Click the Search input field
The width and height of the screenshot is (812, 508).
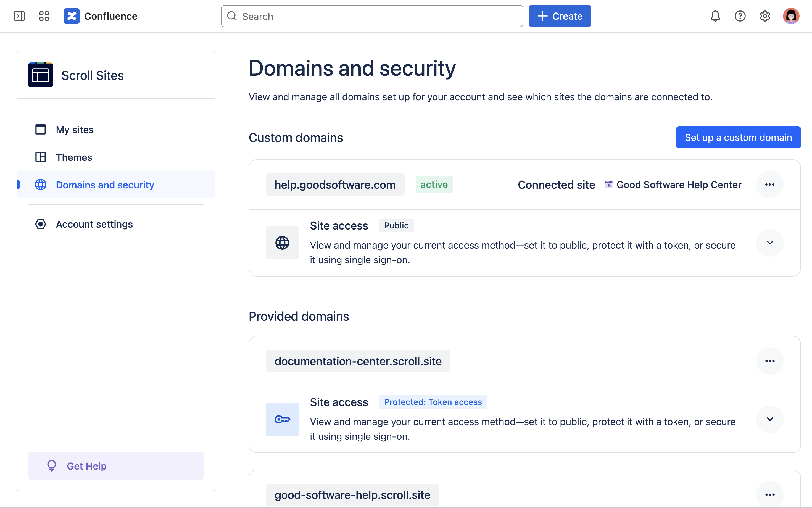372,16
